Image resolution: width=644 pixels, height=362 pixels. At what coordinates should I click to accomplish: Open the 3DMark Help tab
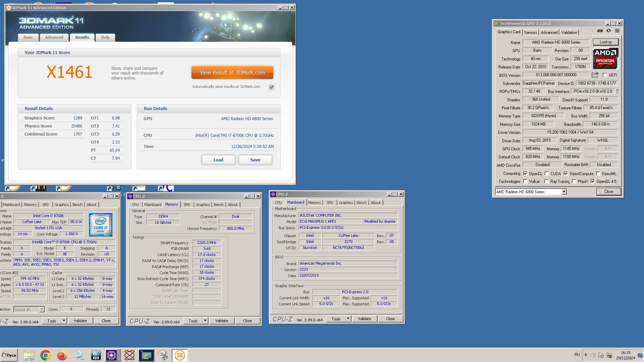[x=105, y=37]
